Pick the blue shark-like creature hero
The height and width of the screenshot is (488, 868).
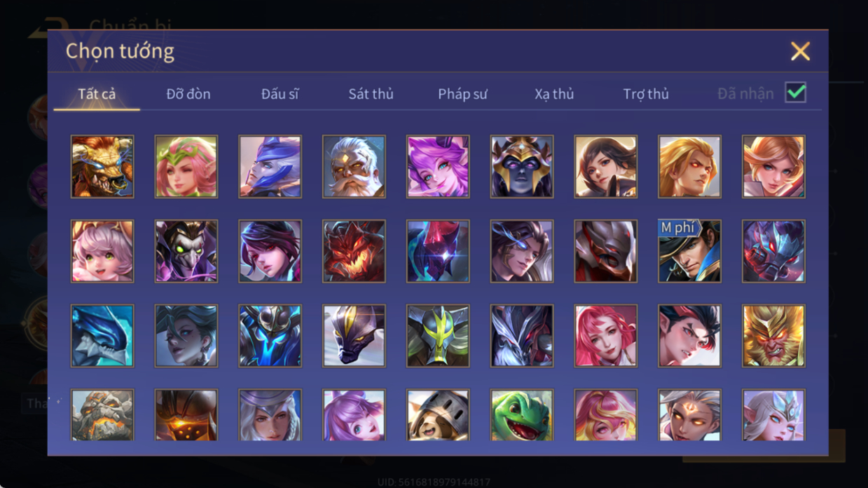[x=102, y=335]
